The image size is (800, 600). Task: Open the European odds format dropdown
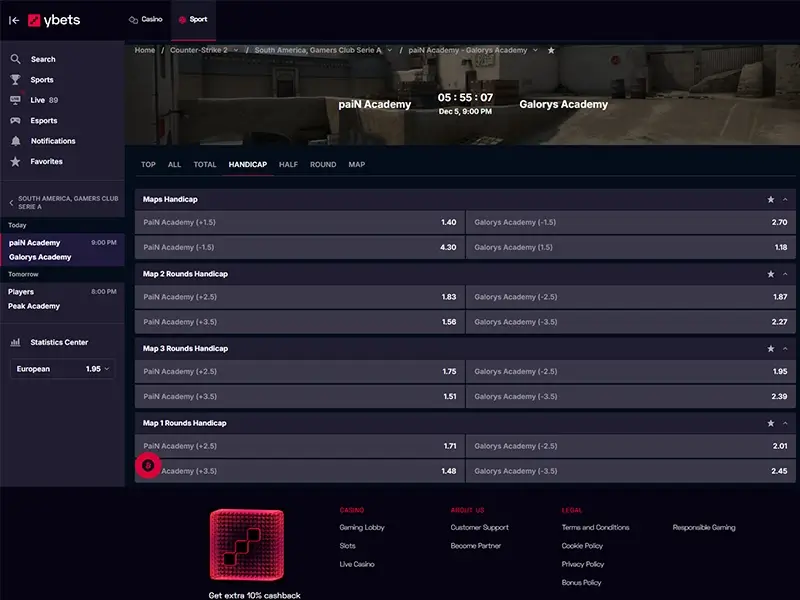[x=62, y=369]
